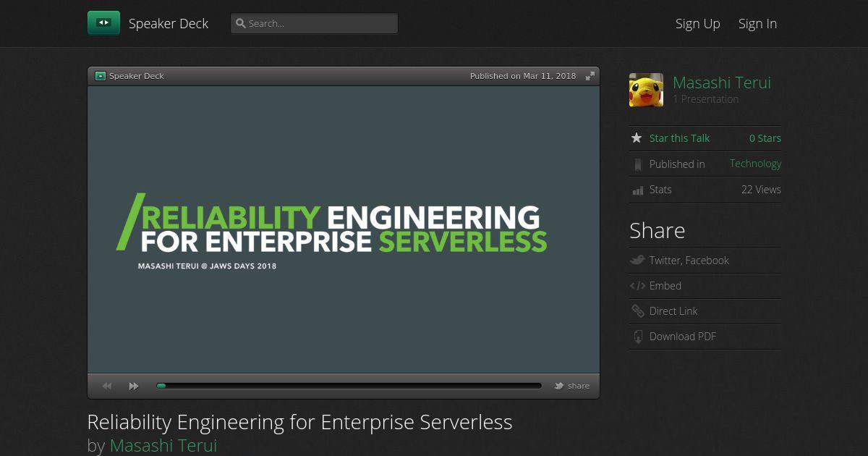
Task: Click Published on Mar 11, 2018 text
Action: click(523, 76)
